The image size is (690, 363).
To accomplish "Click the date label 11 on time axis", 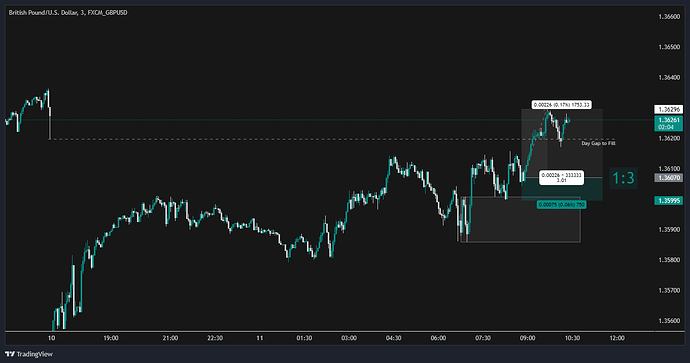I will 260,338.
